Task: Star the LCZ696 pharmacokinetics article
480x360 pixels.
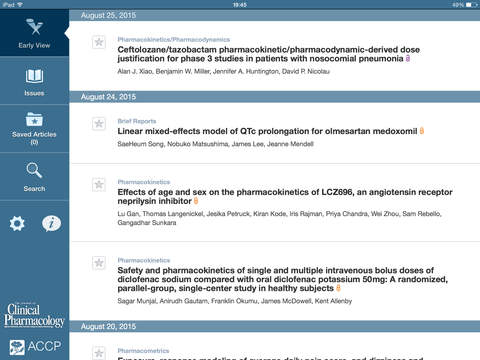Action: click(x=99, y=185)
